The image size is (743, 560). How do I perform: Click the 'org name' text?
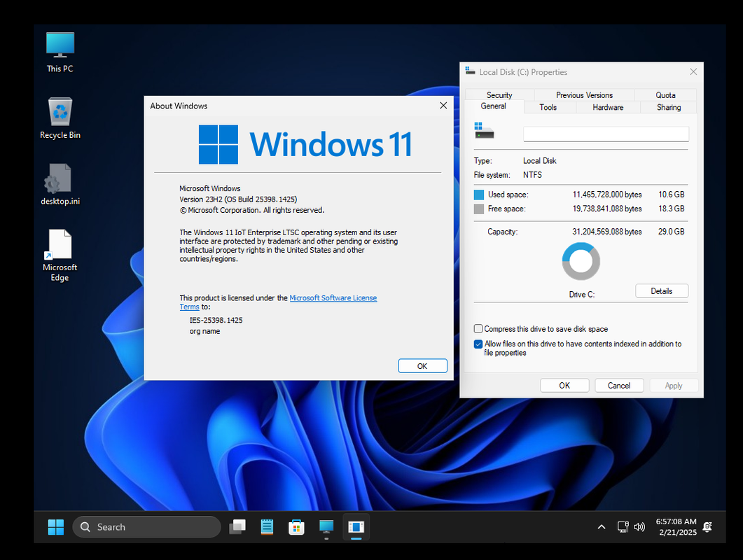[x=204, y=331]
